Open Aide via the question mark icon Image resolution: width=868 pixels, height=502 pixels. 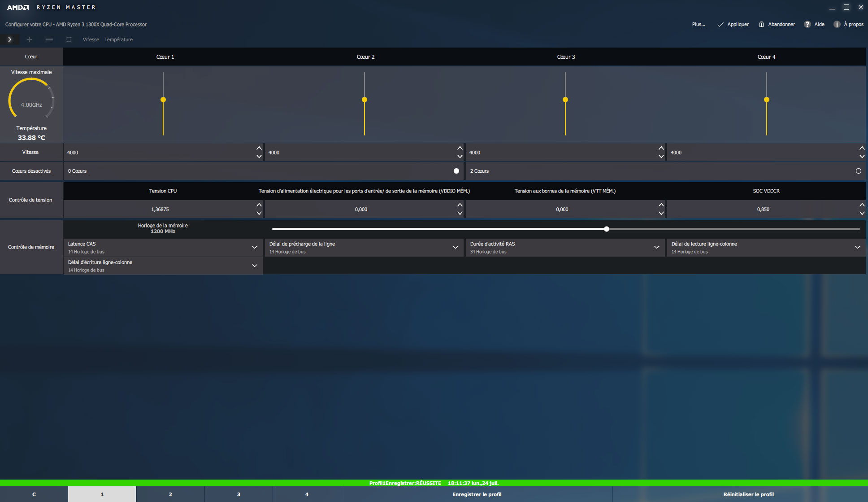(807, 25)
